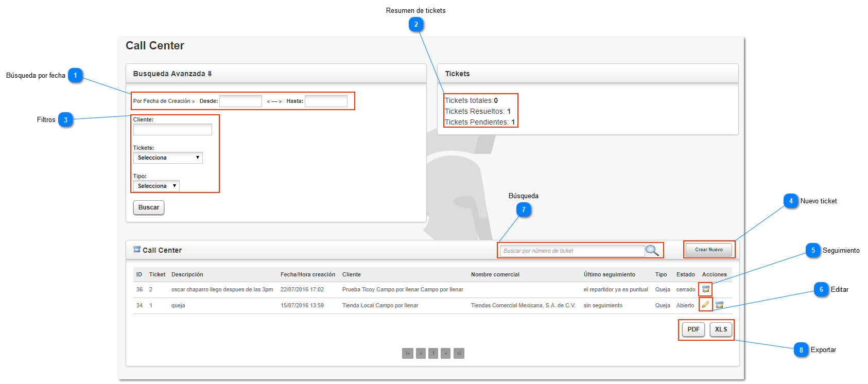Go to last page of results
Viewport: 868px width, 384px height.
pos(459,353)
